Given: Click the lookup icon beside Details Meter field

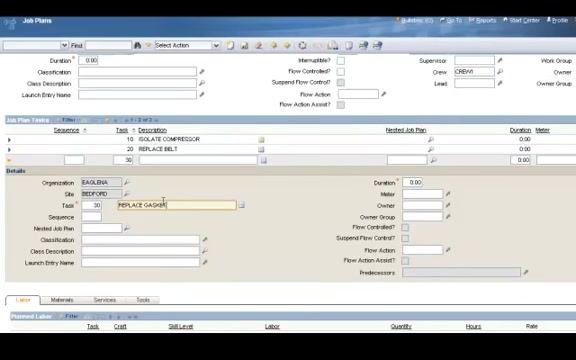Looking at the screenshot, I should [x=448, y=194].
